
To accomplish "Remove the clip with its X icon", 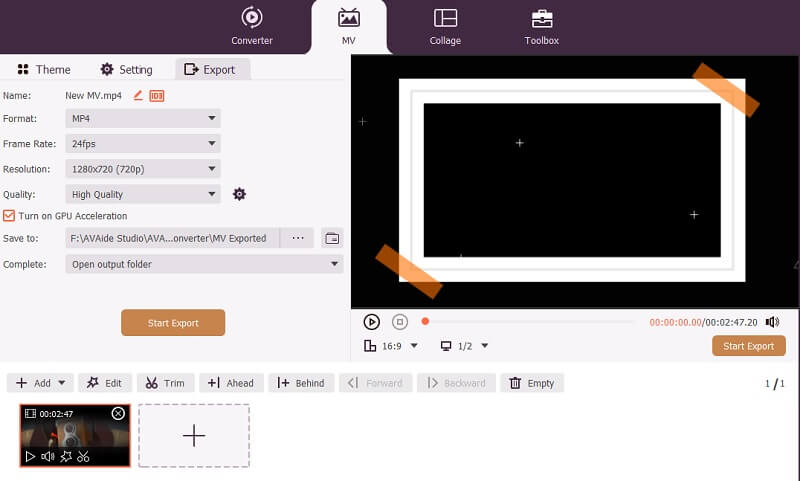I will click(118, 413).
